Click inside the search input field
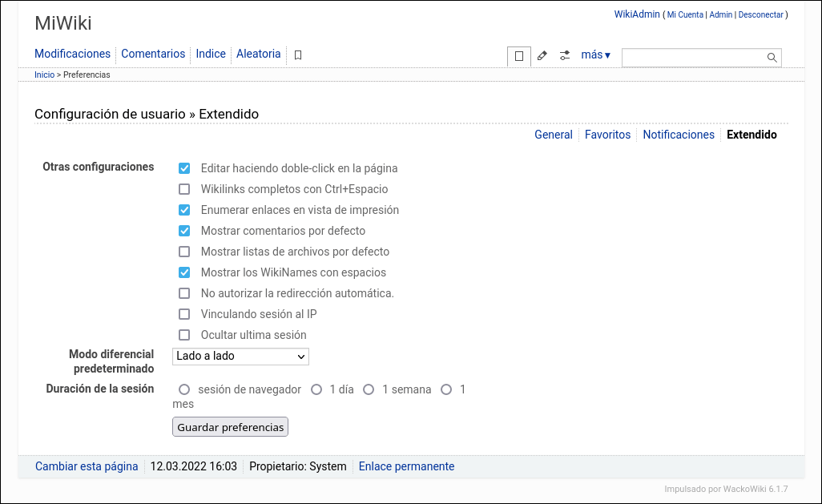The width and height of the screenshot is (822, 504). coord(693,58)
